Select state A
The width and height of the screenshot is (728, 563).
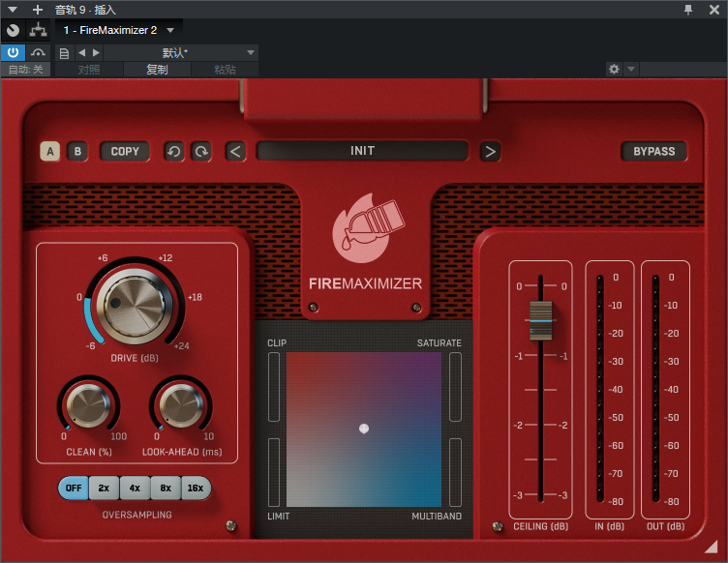pyautogui.click(x=50, y=151)
